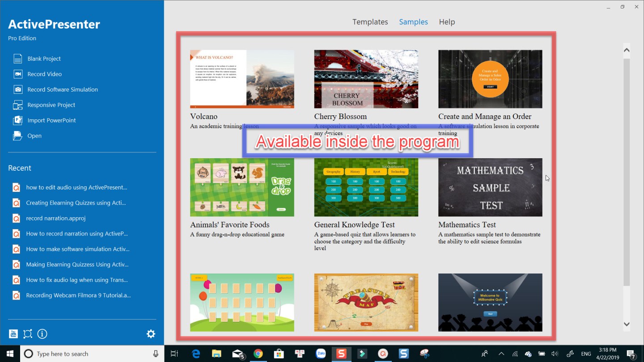This screenshot has height=362, width=644.
Task: Start Record Video
Action: [x=37, y=74]
